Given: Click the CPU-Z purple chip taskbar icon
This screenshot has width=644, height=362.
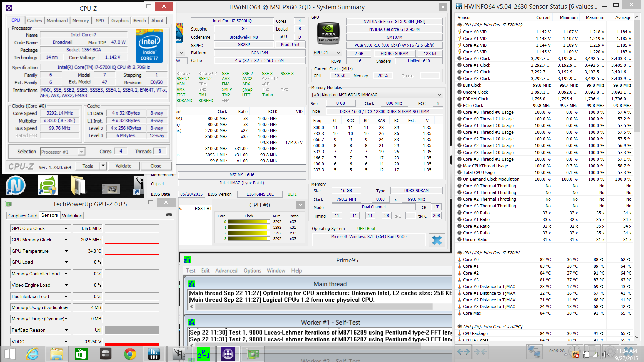Looking at the screenshot, I should [228, 354].
